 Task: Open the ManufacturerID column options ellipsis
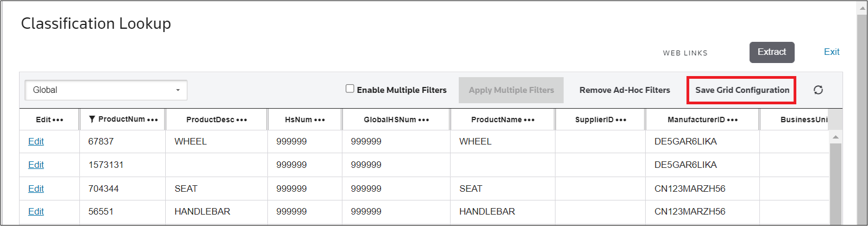point(733,120)
